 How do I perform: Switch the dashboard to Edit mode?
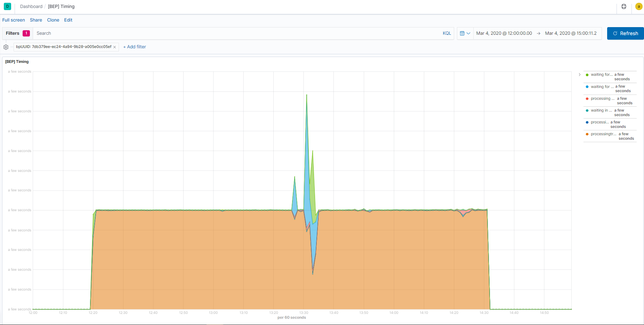tap(68, 20)
